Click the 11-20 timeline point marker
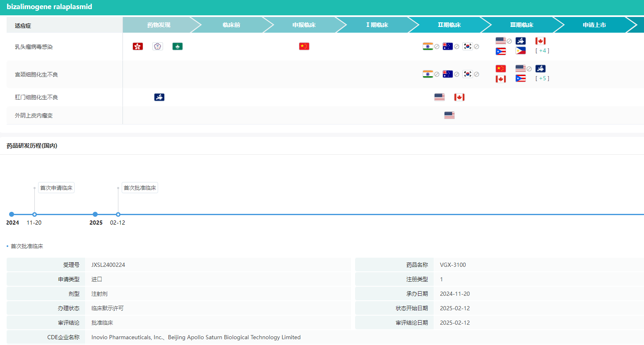The width and height of the screenshot is (644, 345). click(34, 214)
